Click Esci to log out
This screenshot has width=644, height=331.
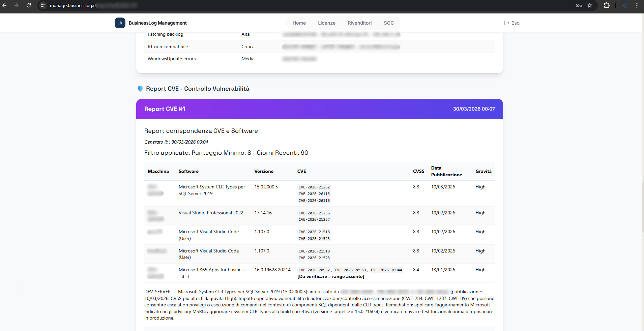click(x=515, y=23)
